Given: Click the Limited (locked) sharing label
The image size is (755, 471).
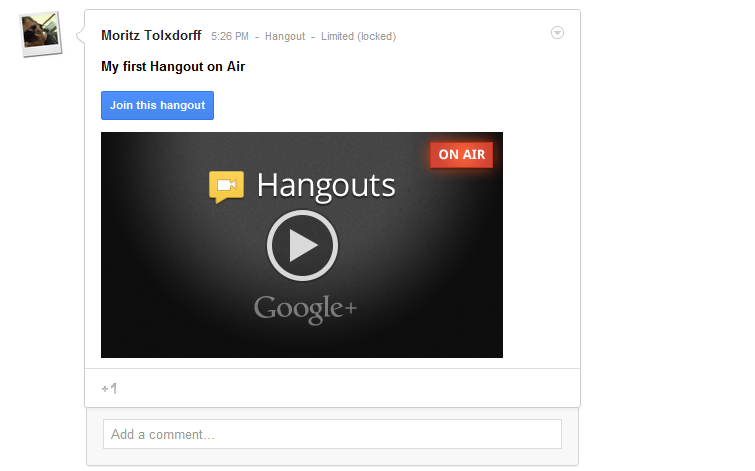Looking at the screenshot, I should (358, 37).
